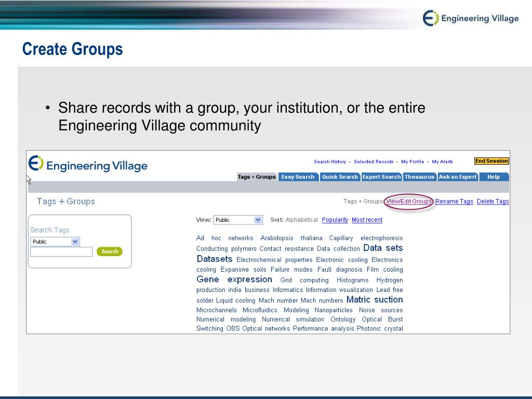
Task: Click the Engineering Village logo in the page header
Action: pyautogui.click(x=88, y=165)
